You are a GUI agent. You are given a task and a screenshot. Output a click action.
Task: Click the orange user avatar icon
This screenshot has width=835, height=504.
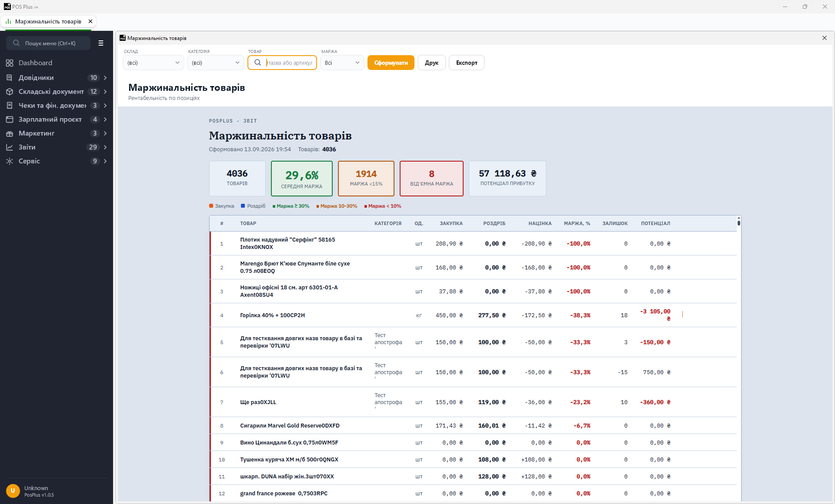[x=13, y=491]
